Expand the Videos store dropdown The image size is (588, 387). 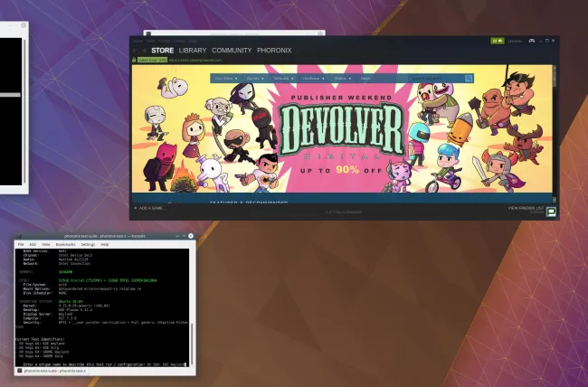pos(342,79)
